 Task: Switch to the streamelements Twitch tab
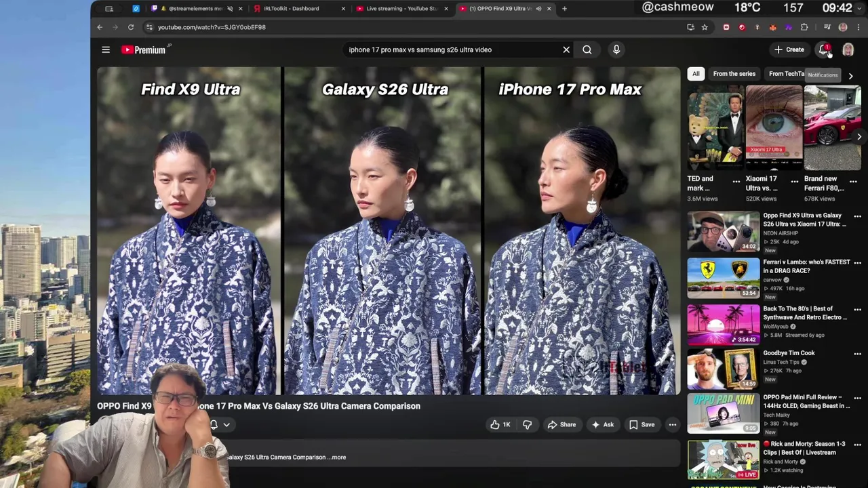[x=196, y=9]
